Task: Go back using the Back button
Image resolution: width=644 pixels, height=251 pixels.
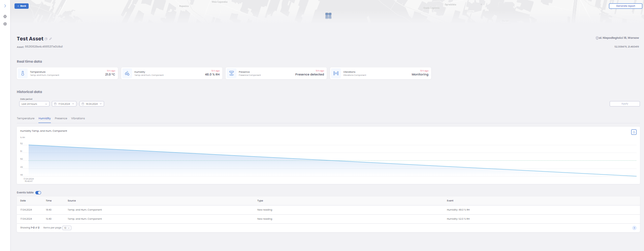Action: (x=22, y=6)
